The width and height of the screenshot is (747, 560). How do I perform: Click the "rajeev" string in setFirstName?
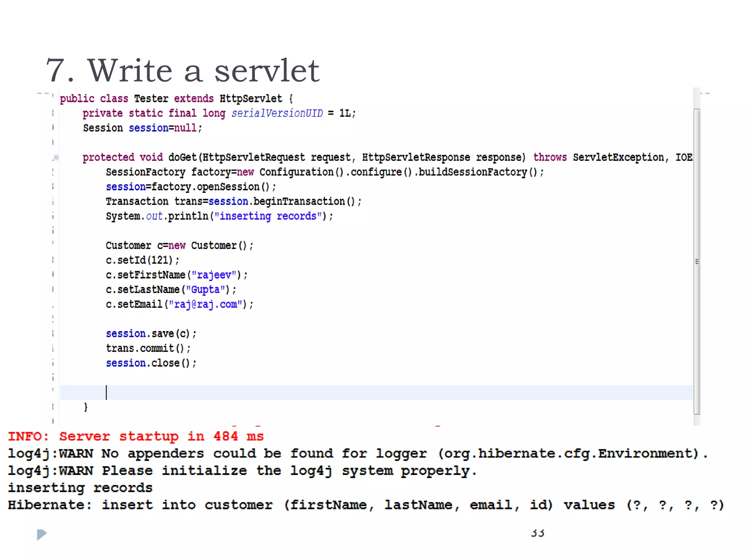point(214,275)
